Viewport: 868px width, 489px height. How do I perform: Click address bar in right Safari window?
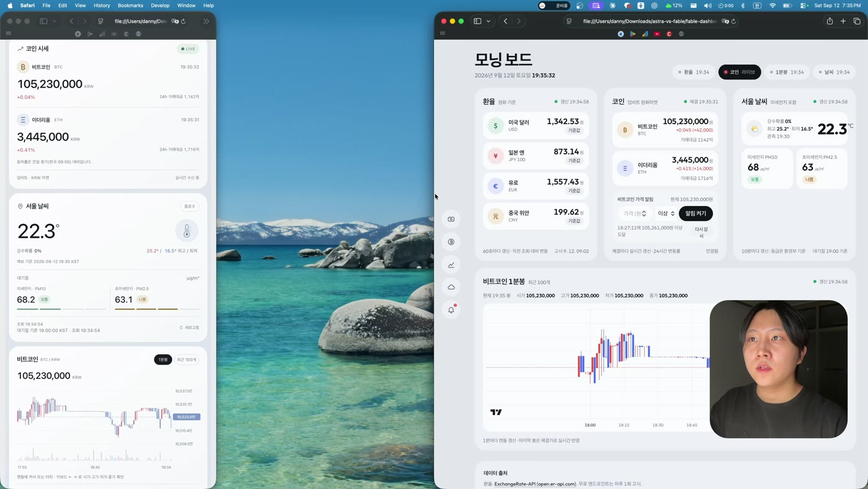(x=650, y=21)
